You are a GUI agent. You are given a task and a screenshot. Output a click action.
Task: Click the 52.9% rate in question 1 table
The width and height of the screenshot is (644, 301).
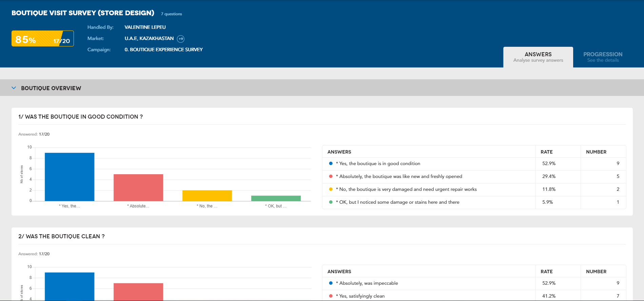tap(549, 163)
